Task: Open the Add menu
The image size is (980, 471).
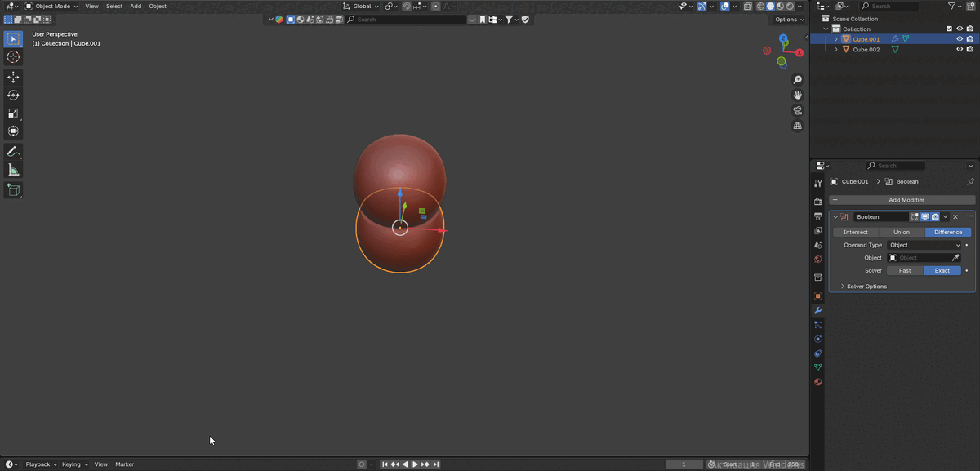Action: [x=136, y=6]
